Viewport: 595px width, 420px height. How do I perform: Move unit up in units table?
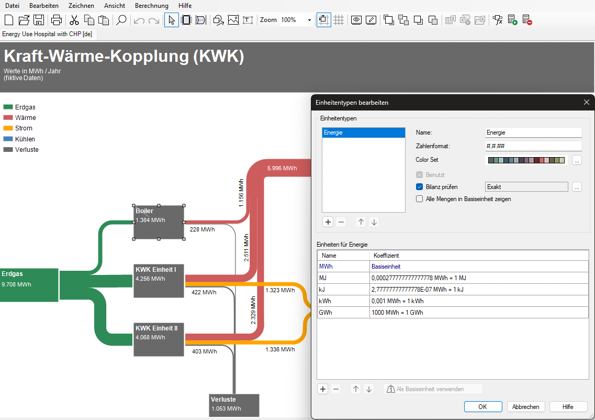tap(356, 389)
